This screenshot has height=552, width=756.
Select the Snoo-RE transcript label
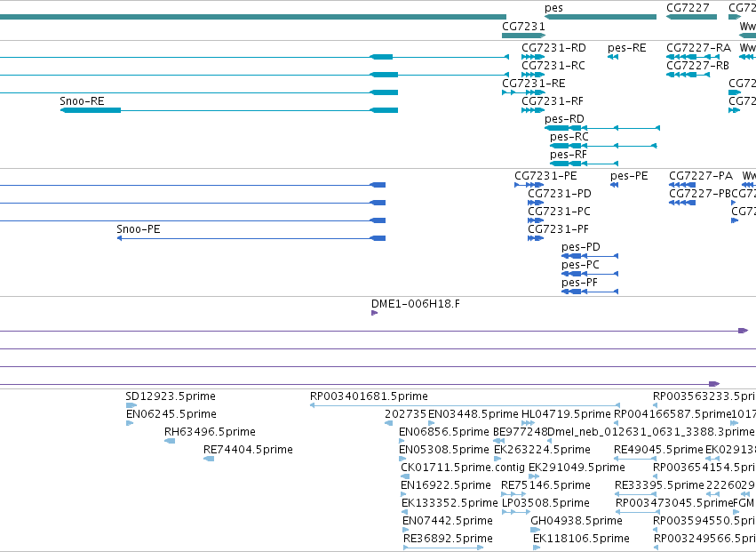(x=82, y=101)
